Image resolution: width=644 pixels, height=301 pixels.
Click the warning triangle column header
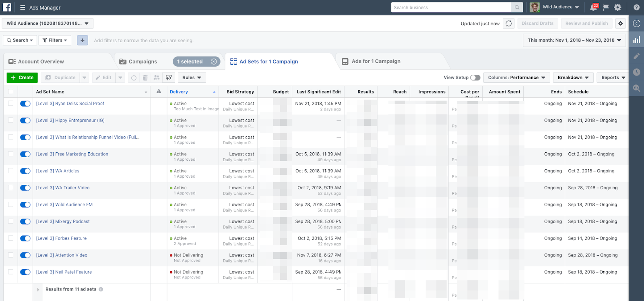[x=159, y=91]
